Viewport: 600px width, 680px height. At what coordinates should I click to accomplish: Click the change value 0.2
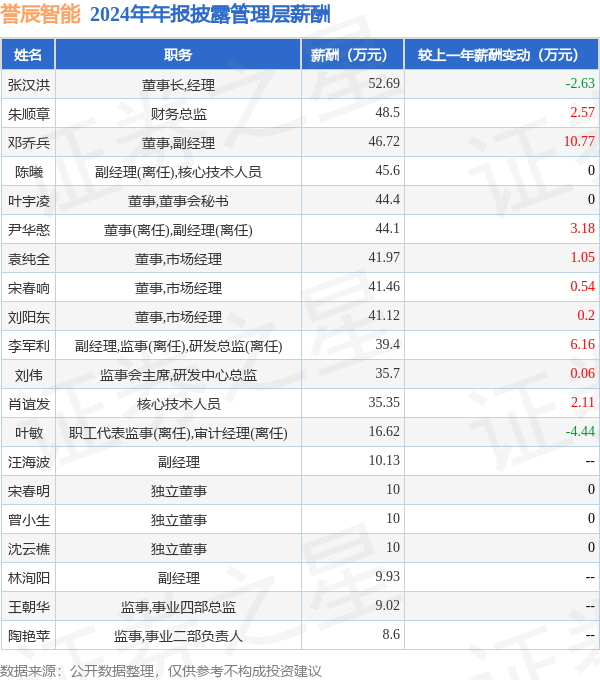586,315
